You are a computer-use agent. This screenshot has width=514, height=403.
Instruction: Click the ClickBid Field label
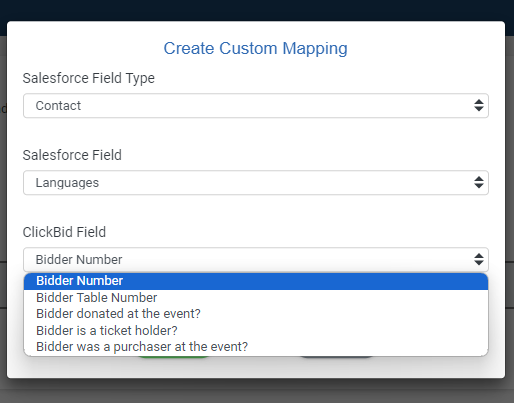coord(64,232)
